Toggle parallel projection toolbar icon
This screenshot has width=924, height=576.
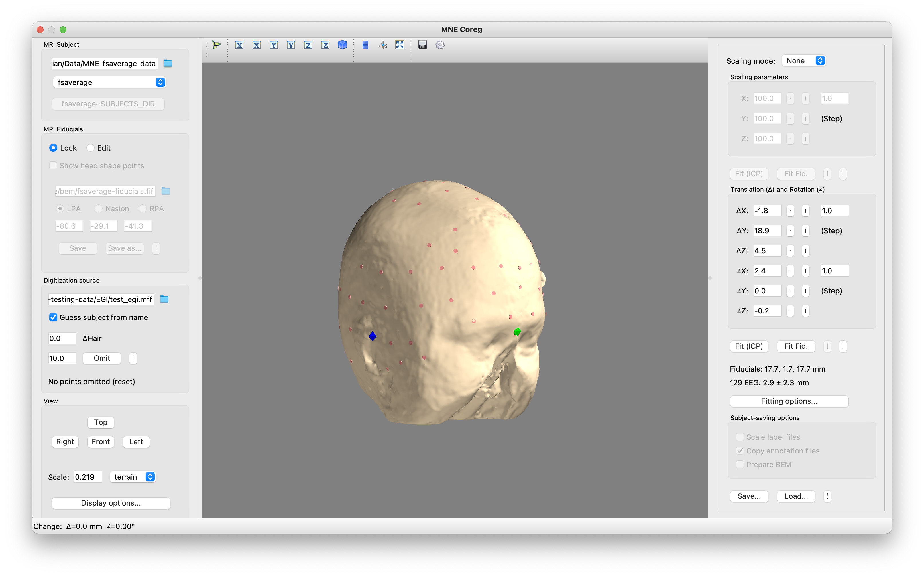tap(365, 45)
